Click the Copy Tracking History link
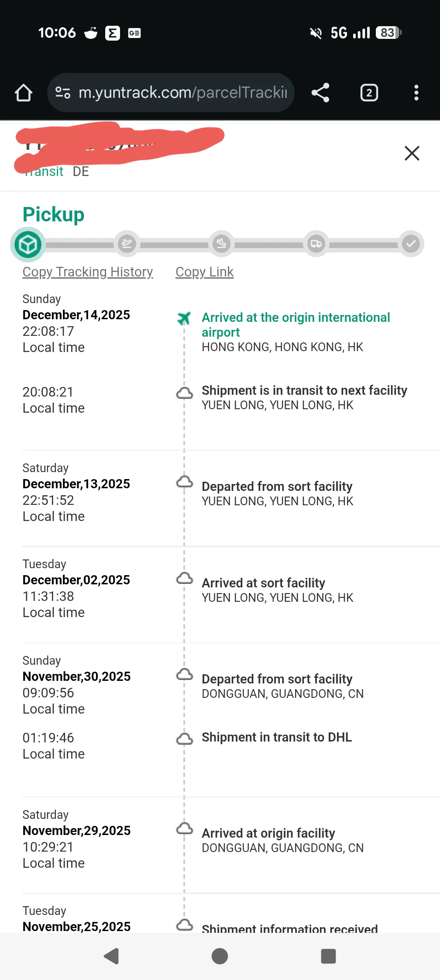Image resolution: width=440 pixels, height=980 pixels. [88, 272]
